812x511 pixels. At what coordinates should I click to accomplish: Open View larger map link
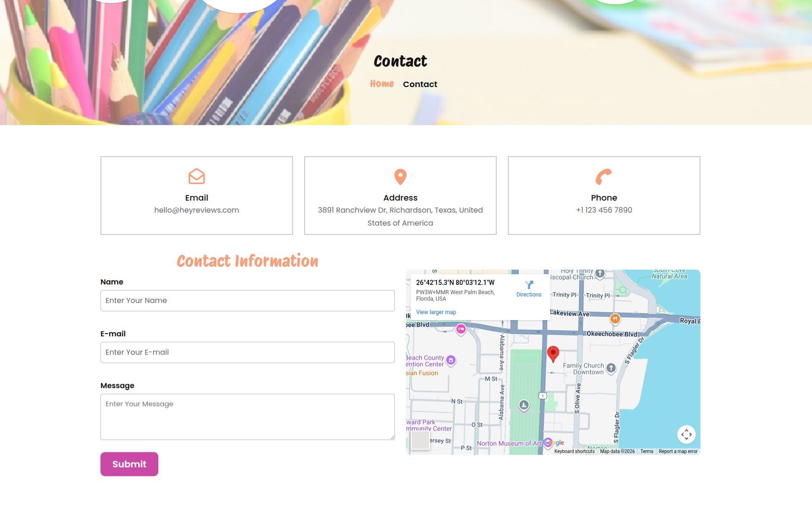point(436,312)
